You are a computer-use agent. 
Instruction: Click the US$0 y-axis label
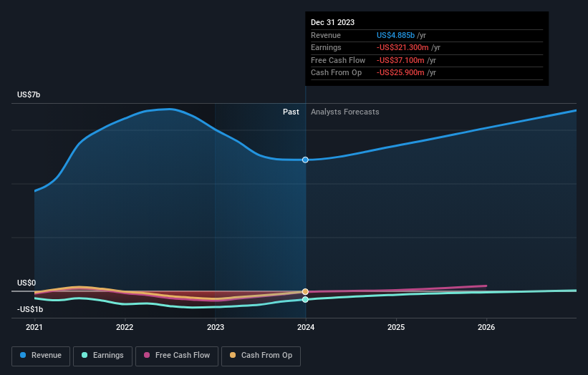click(26, 283)
